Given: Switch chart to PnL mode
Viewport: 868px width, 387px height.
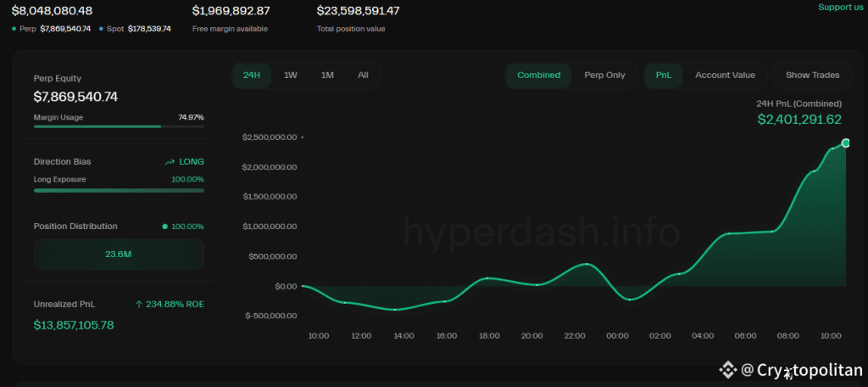Looking at the screenshot, I should pos(663,75).
